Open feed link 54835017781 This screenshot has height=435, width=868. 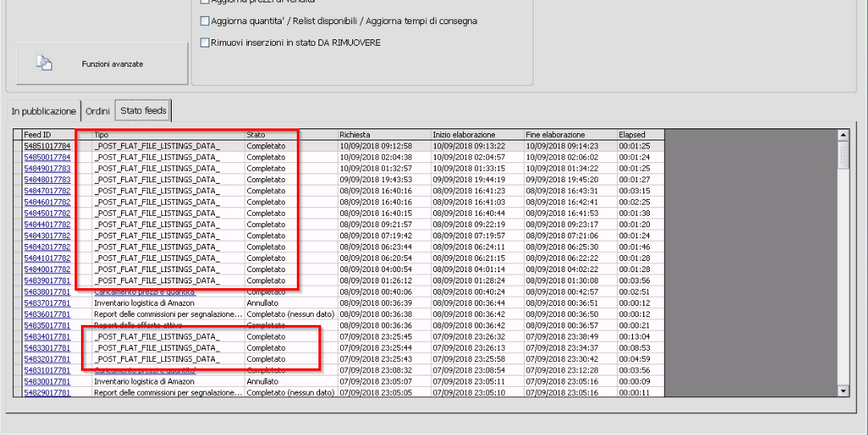point(47,325)
